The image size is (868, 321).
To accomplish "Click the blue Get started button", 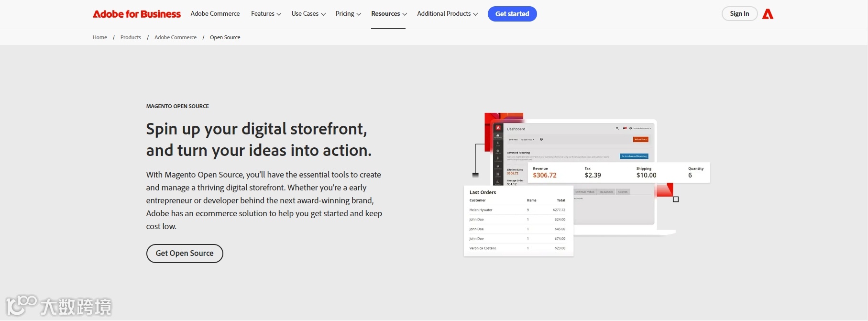I will pos(512,14).
